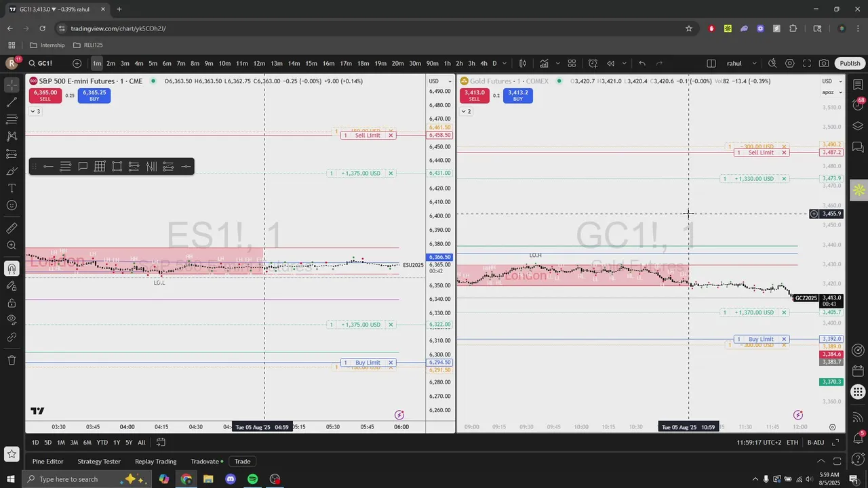Open Spotify from the Windows taskbar
This screenshot has height=488, width=868.
pos(252,479)
